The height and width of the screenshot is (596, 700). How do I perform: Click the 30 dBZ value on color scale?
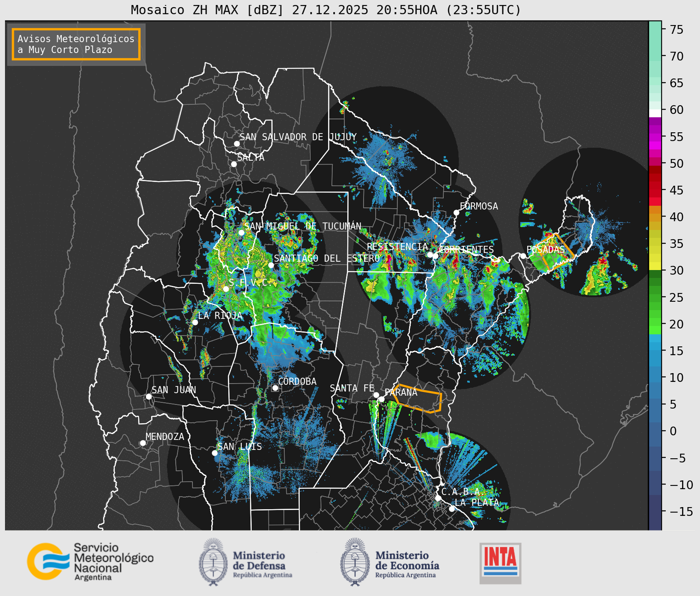click(677, 270)
